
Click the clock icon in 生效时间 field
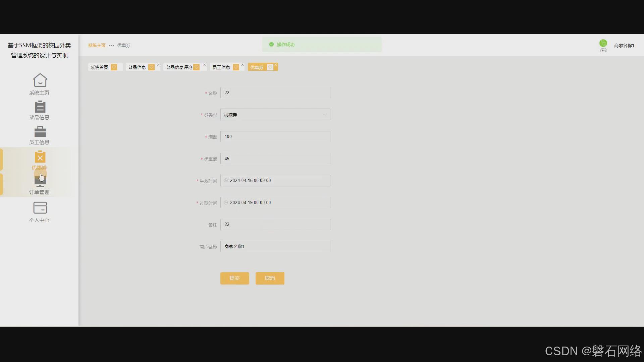[x=226, y=181]
